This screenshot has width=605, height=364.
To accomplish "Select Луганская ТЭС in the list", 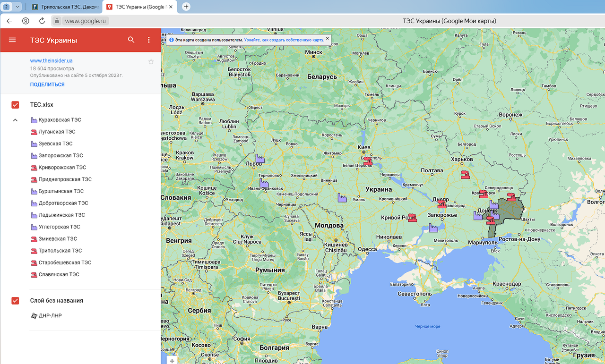I will coord(53,132).
